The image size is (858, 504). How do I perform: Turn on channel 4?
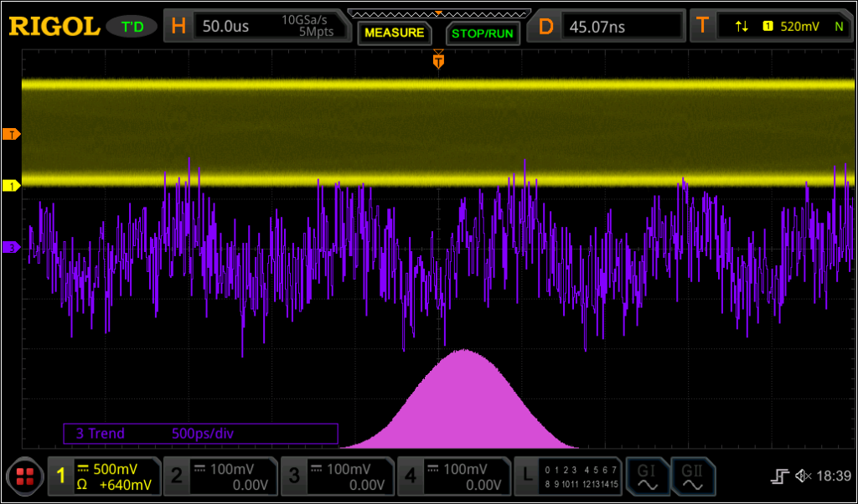[x=453, y=476]
